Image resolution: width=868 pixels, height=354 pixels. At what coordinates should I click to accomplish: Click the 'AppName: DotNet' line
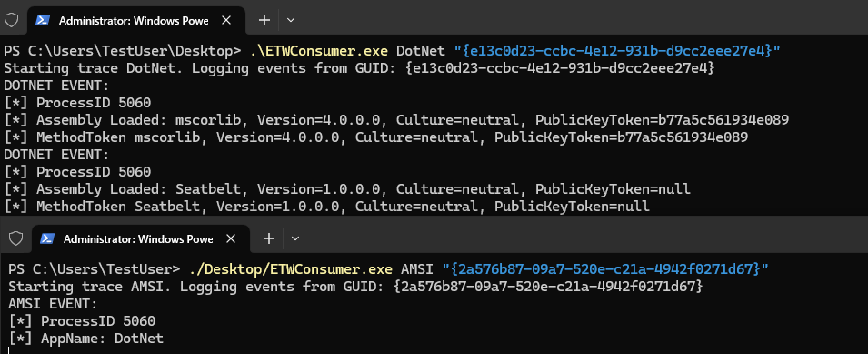pos(85,339)
